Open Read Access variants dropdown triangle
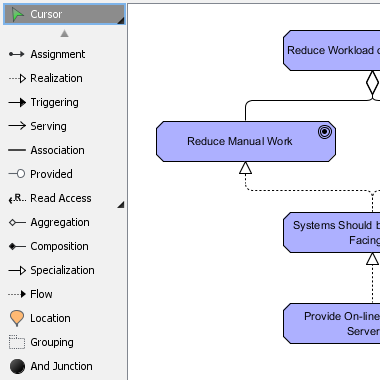The width and height of the screenshot is (380, 380). coord(121,204)
